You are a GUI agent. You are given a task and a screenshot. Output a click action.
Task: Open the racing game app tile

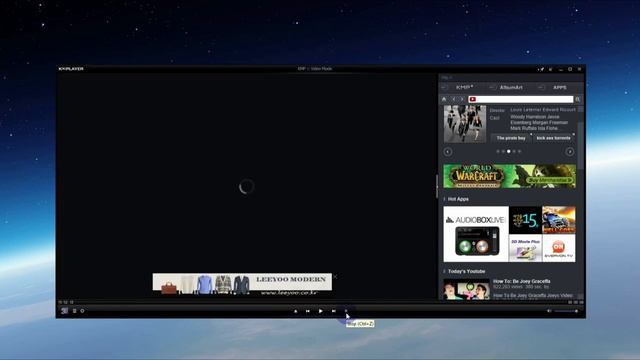coord(559,220)
